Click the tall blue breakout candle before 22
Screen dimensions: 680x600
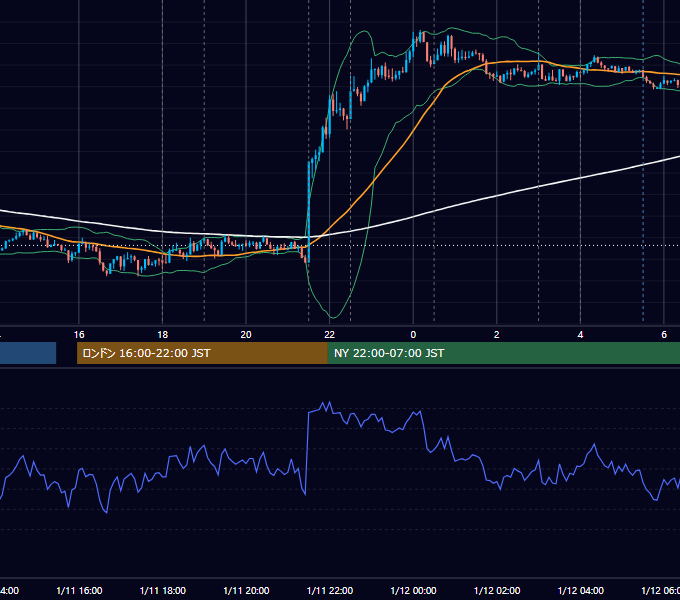click(309, 212)
